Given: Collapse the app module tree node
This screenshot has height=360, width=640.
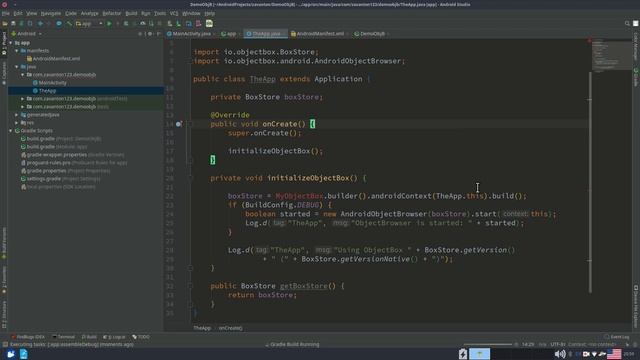Looking at the screenshot, I should (11, 43).
